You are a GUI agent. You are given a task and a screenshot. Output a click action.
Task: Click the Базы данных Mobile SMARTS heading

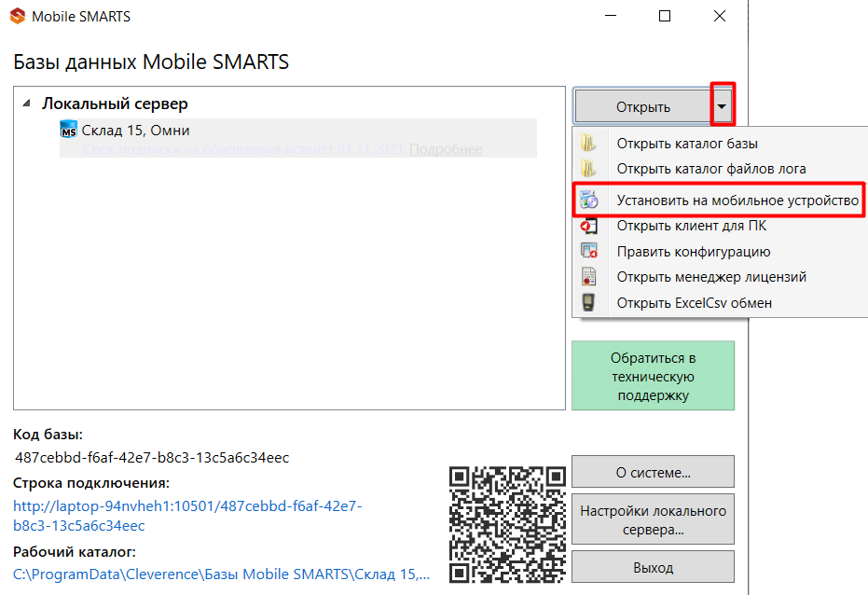[x=151, y=62]
